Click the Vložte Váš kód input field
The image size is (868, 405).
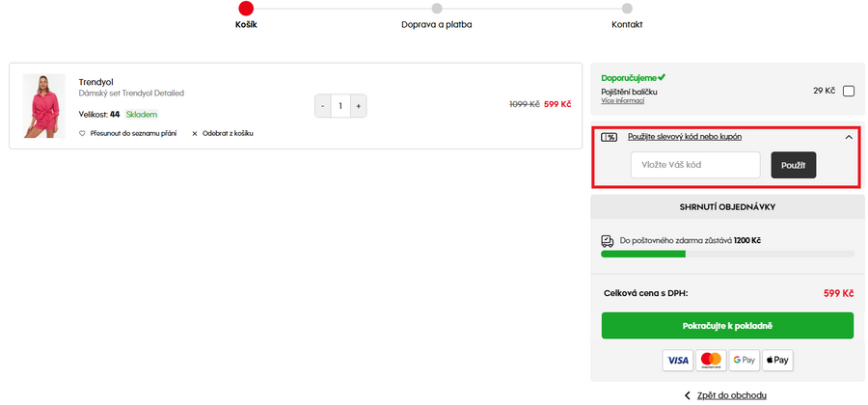point(695,165)
